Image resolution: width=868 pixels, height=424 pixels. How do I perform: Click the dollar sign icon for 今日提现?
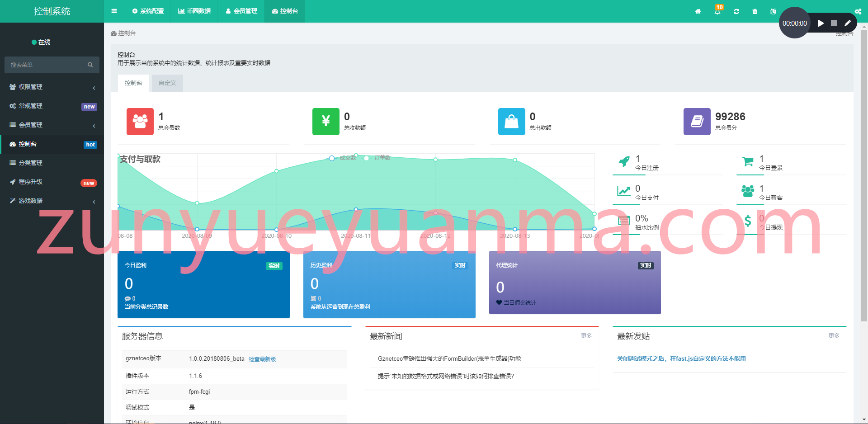pos(748,221)
